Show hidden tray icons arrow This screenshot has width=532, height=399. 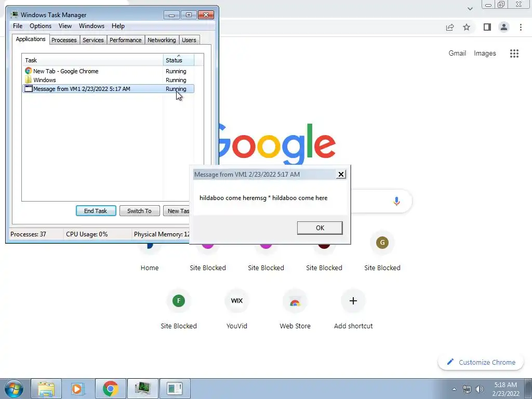tap(454, 390)
